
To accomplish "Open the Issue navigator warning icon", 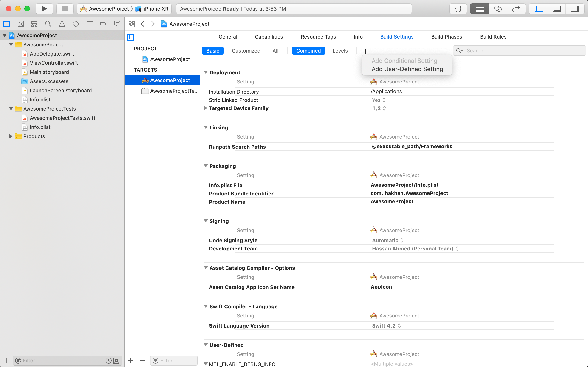I will [x=62, y=24].
